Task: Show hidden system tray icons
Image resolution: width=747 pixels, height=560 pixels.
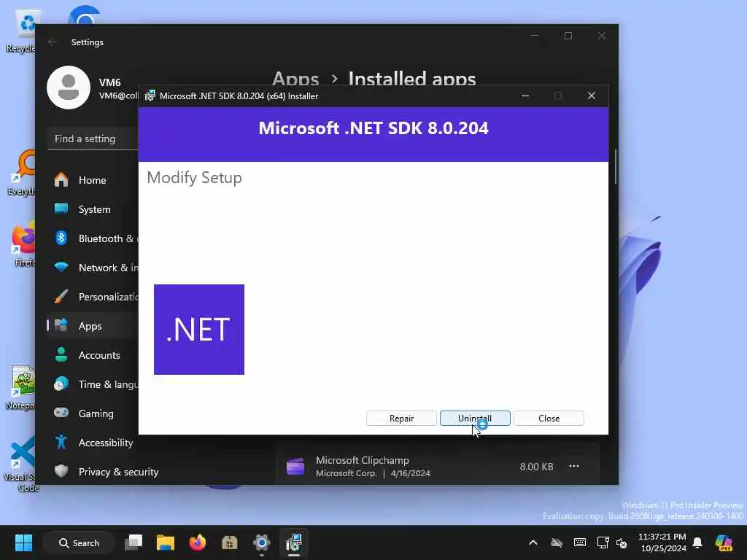Action: pyautogui.click(x=533, y=542)
